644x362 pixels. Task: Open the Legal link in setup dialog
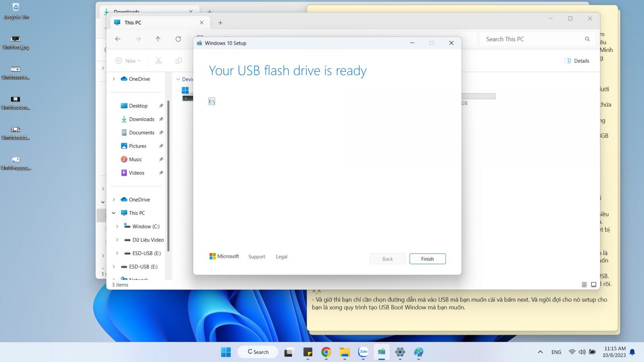pos(282,257)
